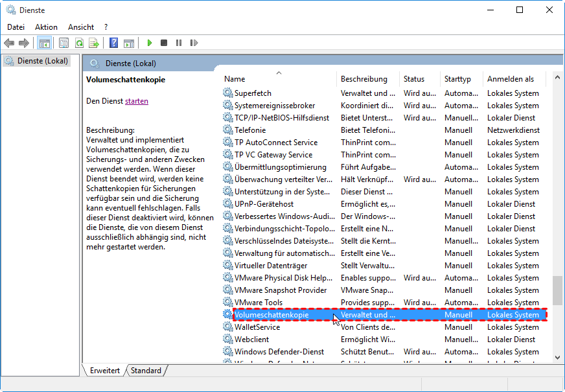Click the gear icon of Webclient
Image resolution: width=565 pixels, height=392 pixels.
(x=227, y=339)
